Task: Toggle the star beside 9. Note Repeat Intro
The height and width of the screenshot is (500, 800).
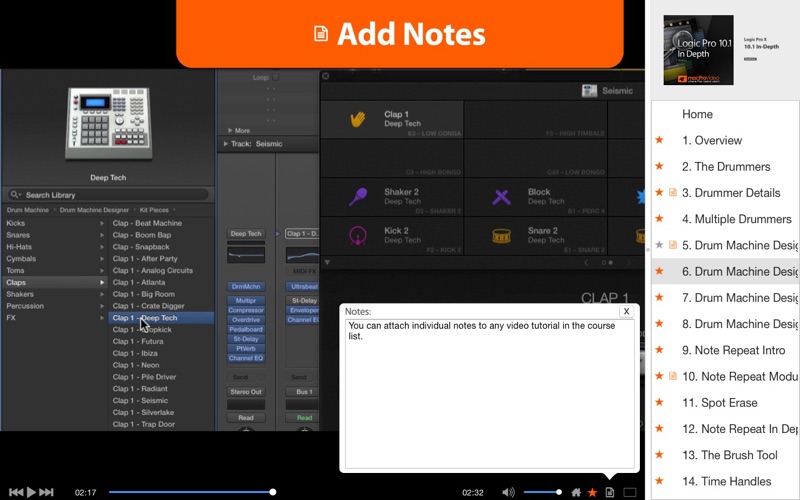Action: pos(659,349)
